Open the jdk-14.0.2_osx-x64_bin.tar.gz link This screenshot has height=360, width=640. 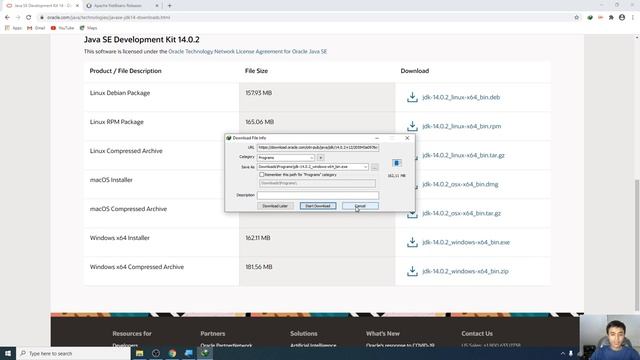(461, 213)
